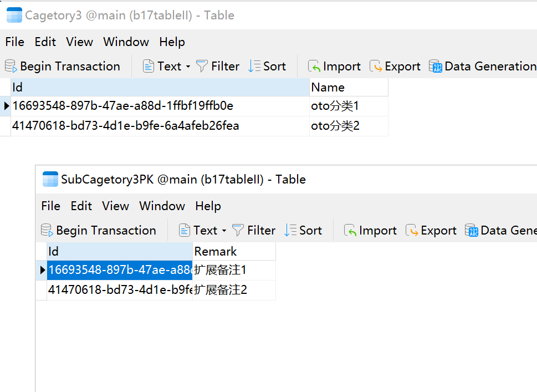
Task: Click row selector of second Cagetory3 row
Action: click(6, 126)
